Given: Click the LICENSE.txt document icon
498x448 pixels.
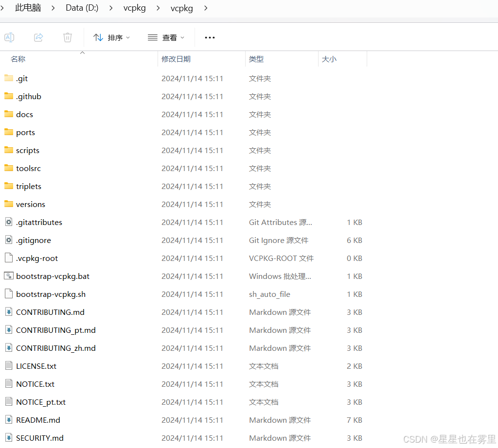Looking at the screenshot, I should tap(9, 366).
